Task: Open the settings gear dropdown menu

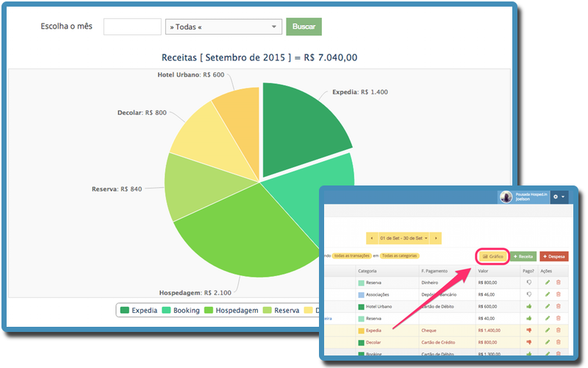Action: pos(559,197)
